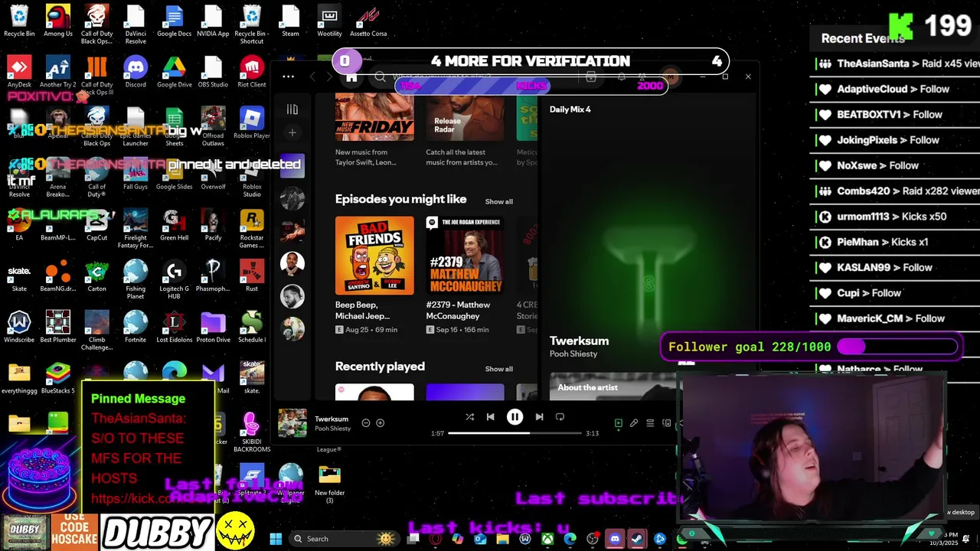Select the Rockstar Games desktop icon
This screenshot has width=980, height=551.
[x=252, y=230]
